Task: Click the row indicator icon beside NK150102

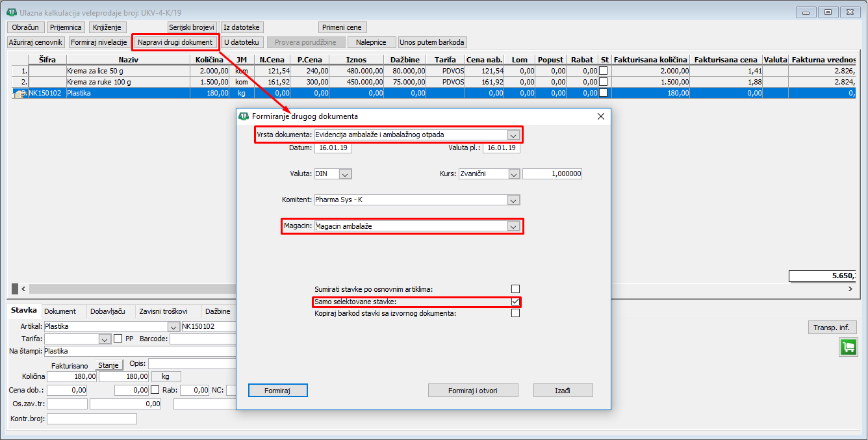Action: pyautogui.click(x=19, y=94)
